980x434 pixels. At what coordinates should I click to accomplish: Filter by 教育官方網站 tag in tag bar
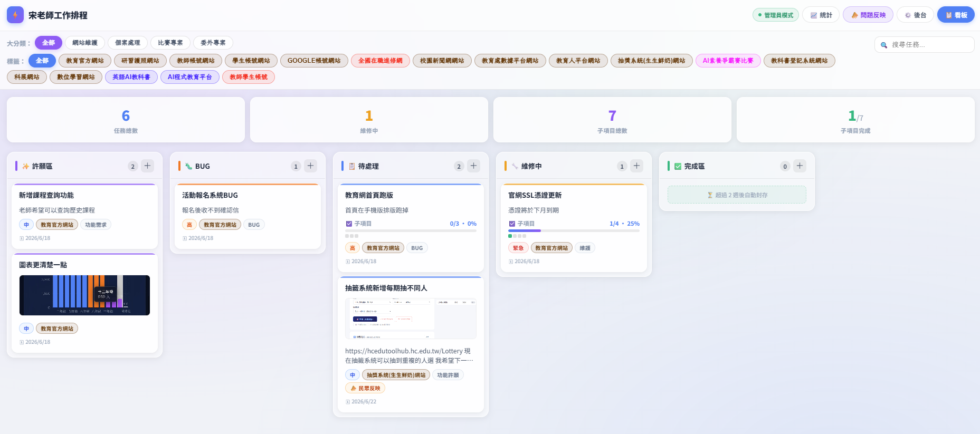point(85,61)
